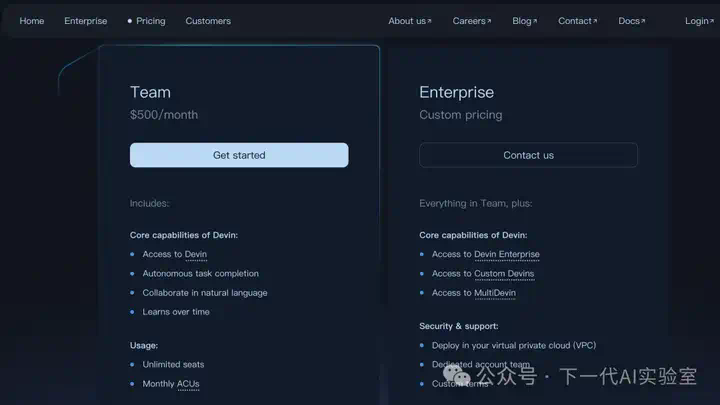
Task: Click the 'Security & support:' heading
Action: [459, 326]
